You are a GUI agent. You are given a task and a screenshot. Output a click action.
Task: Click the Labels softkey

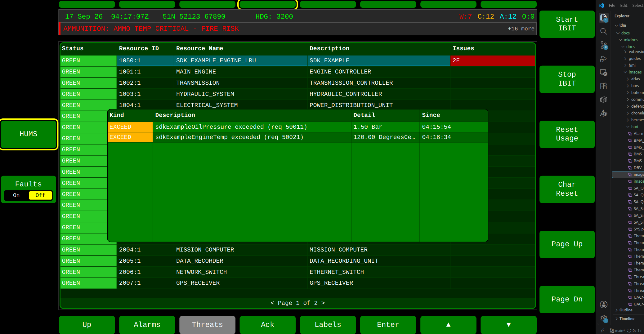pos(328,325)
